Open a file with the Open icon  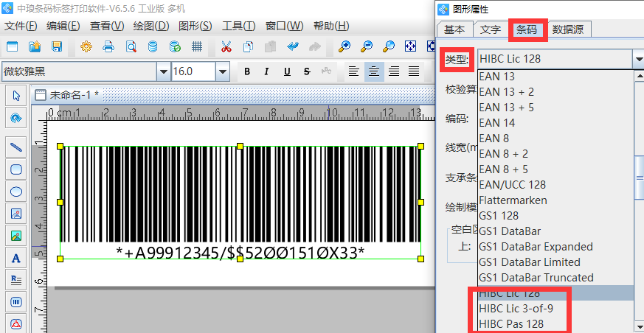click(35, 46)
